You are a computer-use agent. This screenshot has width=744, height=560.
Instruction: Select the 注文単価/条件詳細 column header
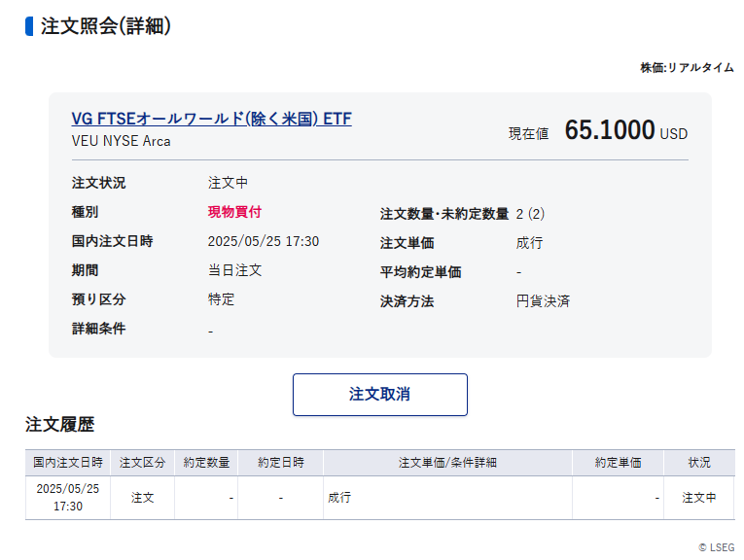point(447,463)
